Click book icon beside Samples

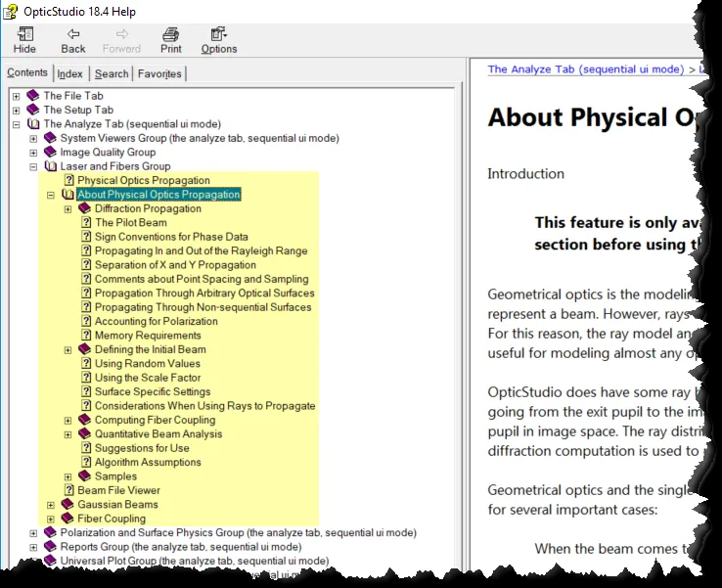click(85, 476)
